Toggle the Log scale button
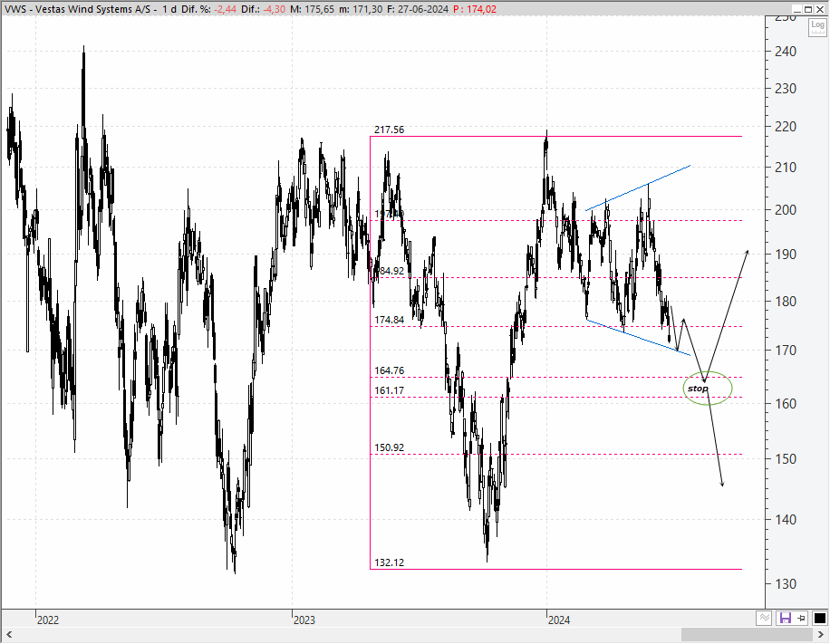The width and height of the screenshot is (830, 644). 817,27
